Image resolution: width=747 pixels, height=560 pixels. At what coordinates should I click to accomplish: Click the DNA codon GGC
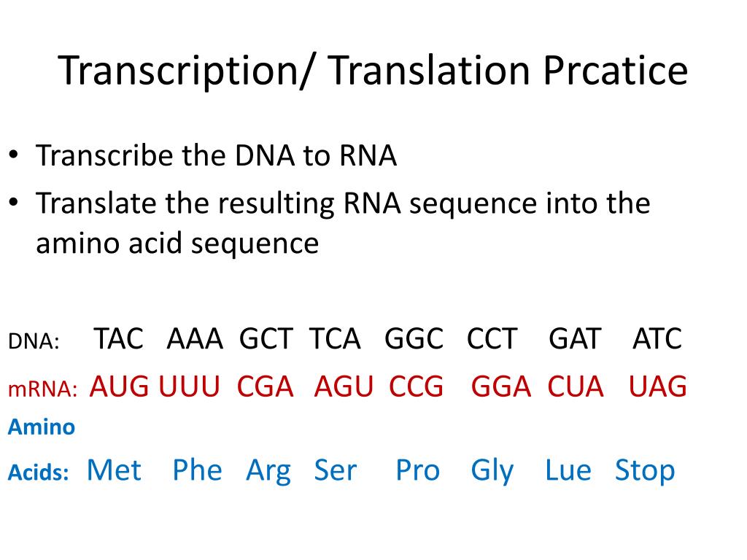(x=414, y=338)
